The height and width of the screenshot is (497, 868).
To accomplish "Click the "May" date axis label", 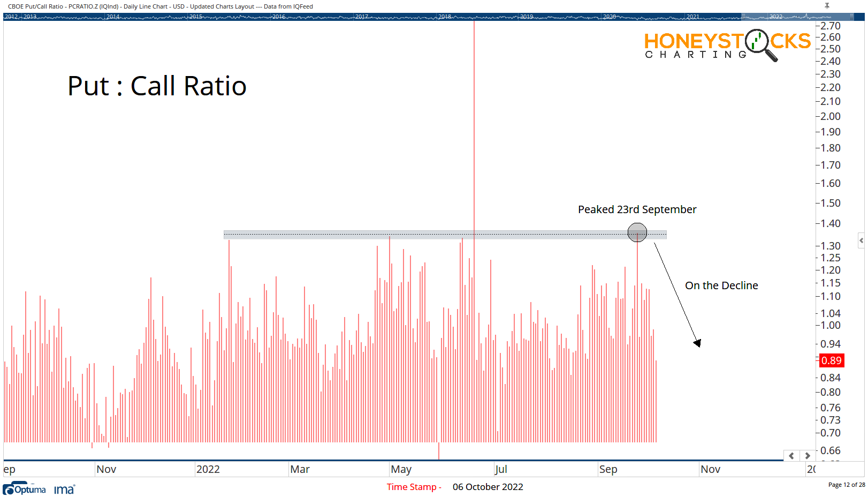I will [401, 470].
